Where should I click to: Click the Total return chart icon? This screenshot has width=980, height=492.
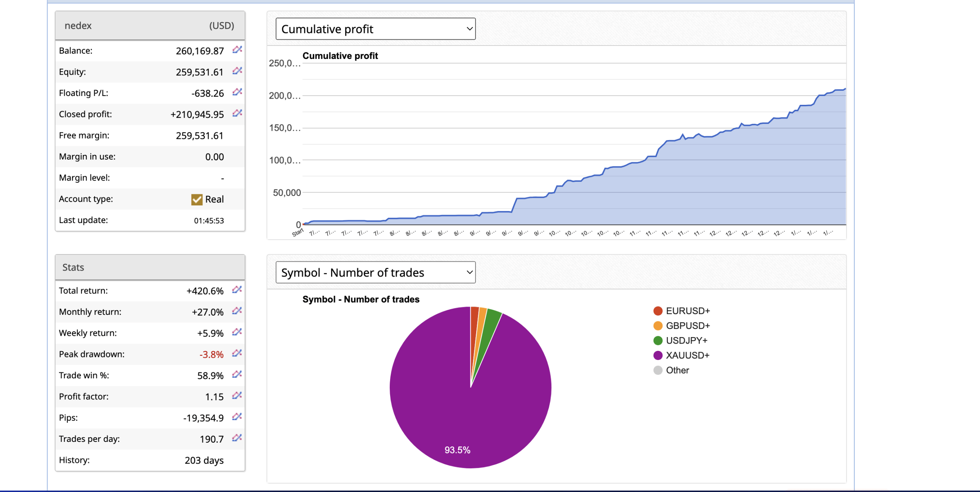237,290
